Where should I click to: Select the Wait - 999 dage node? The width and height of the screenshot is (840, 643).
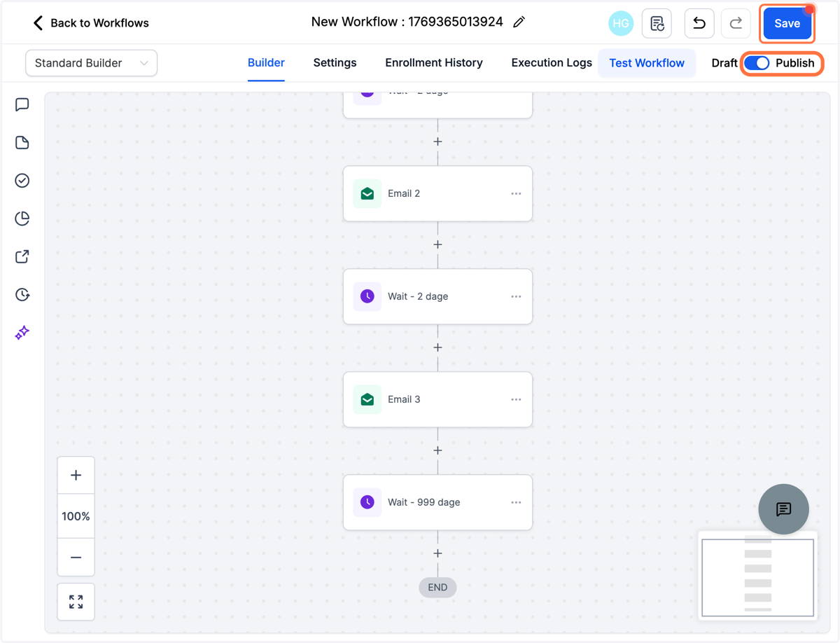[x=437, y=502]
